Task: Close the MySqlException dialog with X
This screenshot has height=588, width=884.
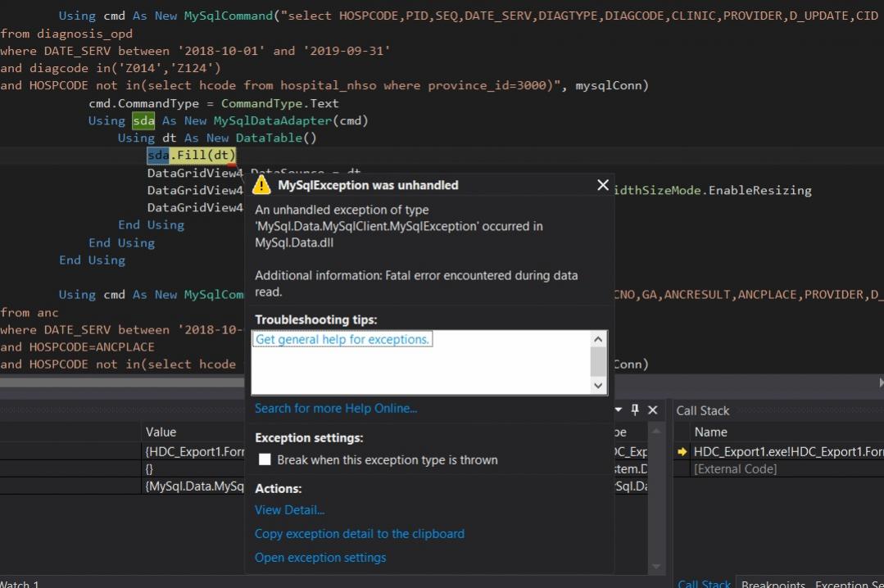Action: 603,185
